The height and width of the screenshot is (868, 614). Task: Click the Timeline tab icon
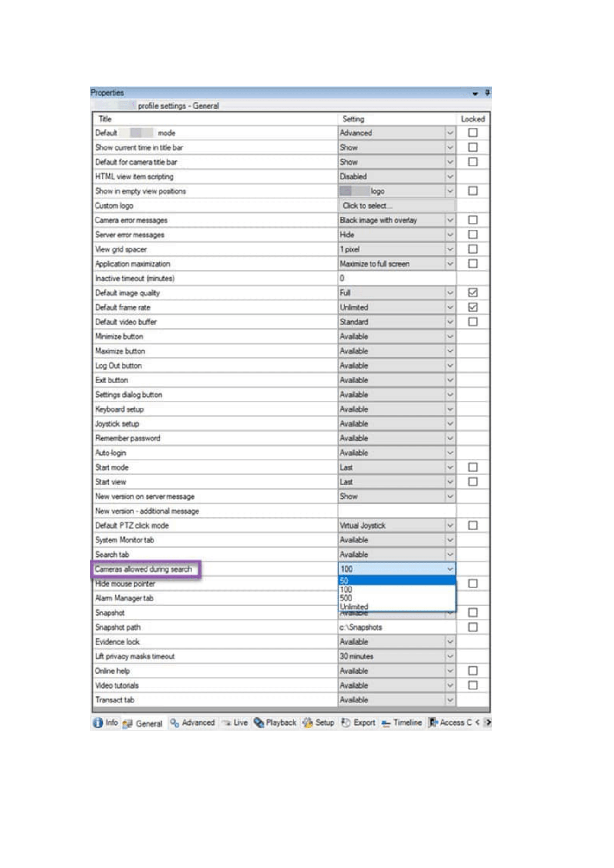[386, 723]
